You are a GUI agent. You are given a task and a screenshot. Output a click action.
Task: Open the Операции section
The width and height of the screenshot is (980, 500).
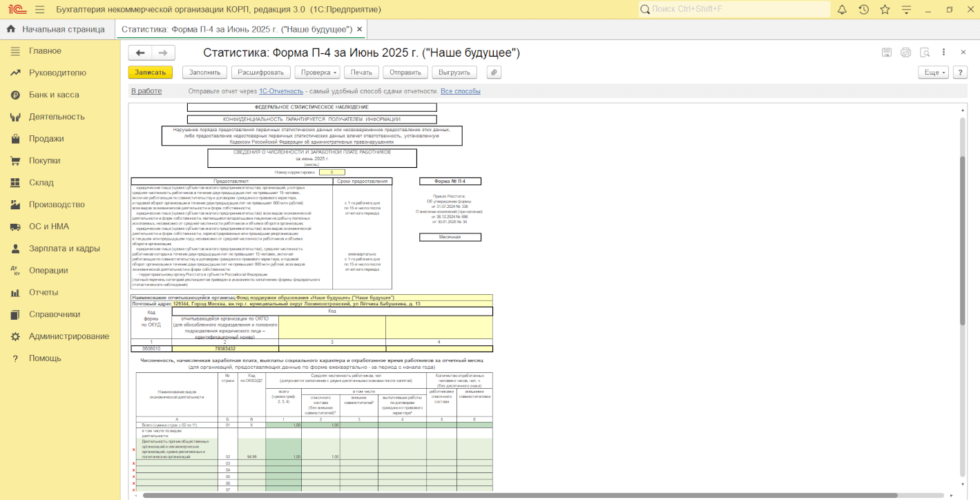pos(48,270)
